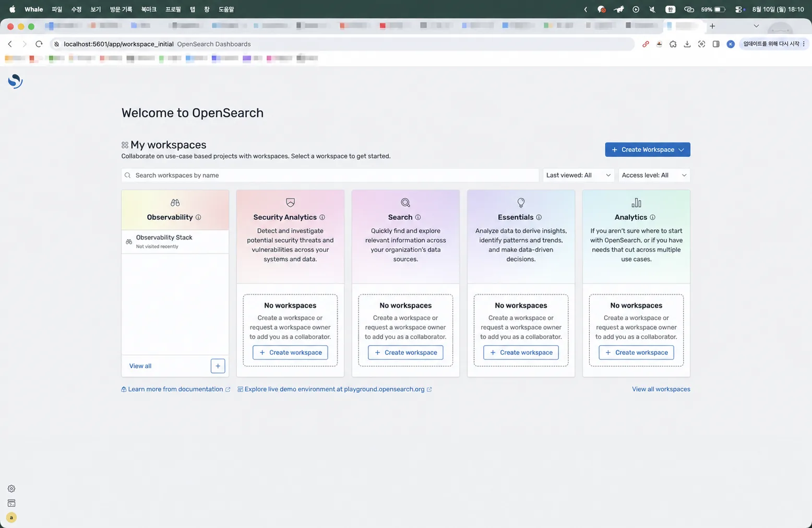Click View all workspaces link

pyautogui.click(x=661, y=389)
